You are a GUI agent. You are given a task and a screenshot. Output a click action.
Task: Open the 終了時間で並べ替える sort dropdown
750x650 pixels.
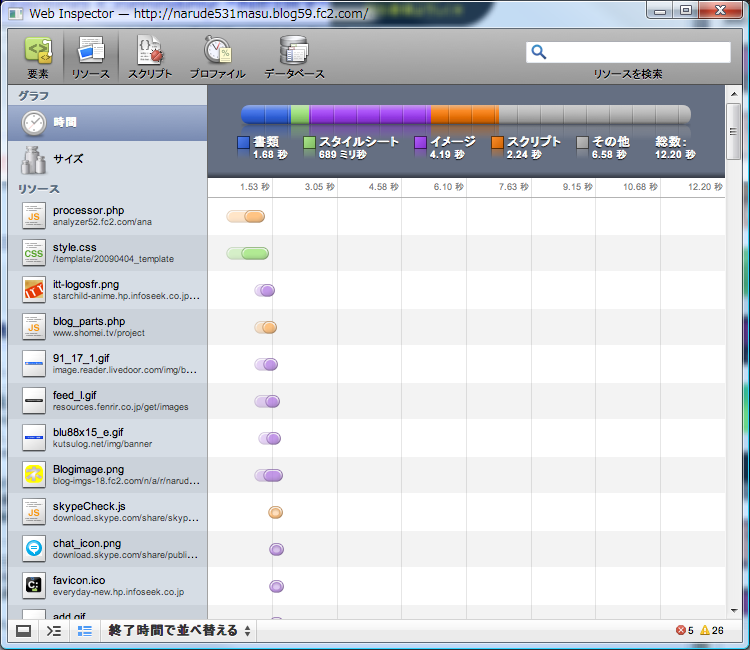pyautogui.click(x=179, y=631)
